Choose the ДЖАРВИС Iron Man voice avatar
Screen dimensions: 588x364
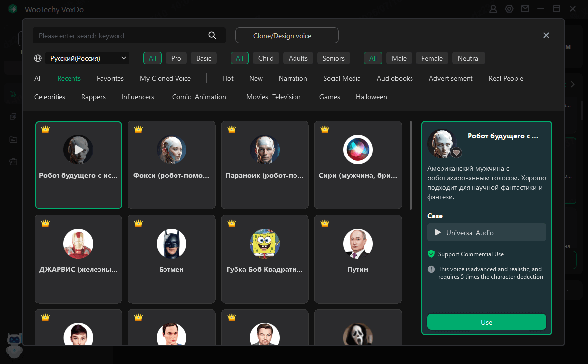78,244
